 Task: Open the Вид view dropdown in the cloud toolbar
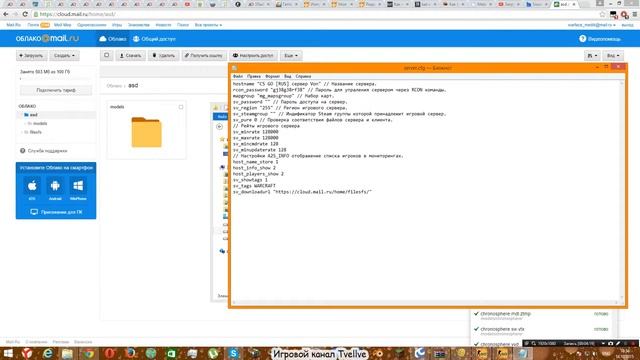point(613,56)
